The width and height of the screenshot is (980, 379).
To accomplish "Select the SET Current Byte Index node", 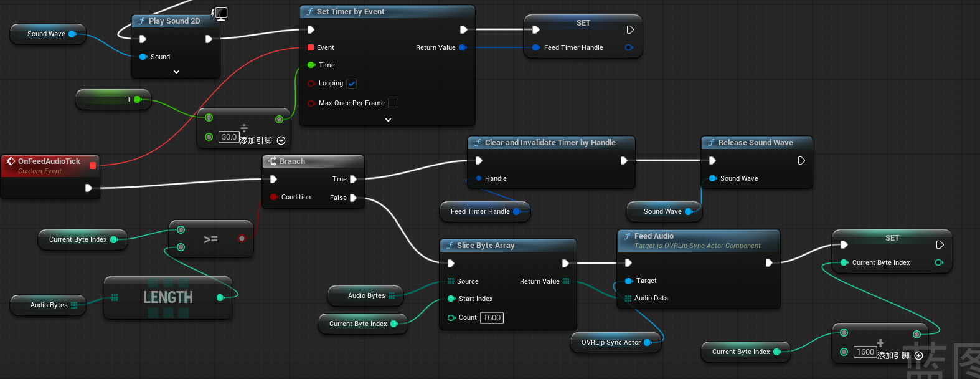I will [892, 252].
